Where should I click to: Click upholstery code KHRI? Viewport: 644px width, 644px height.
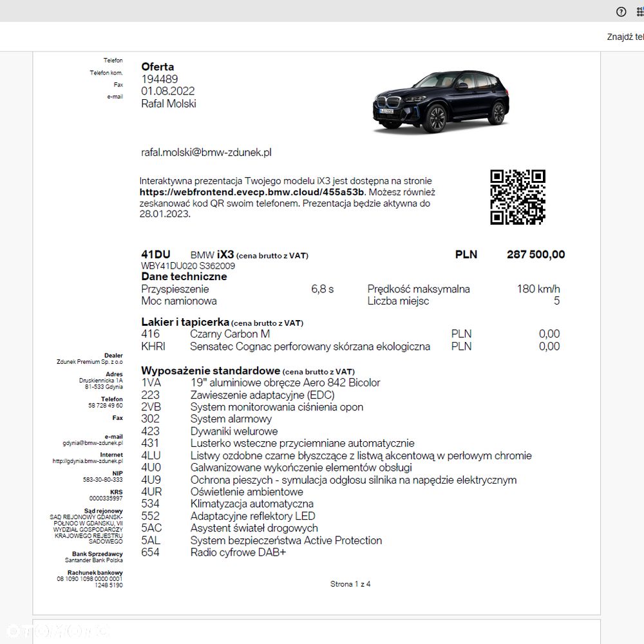coord(153,346)
